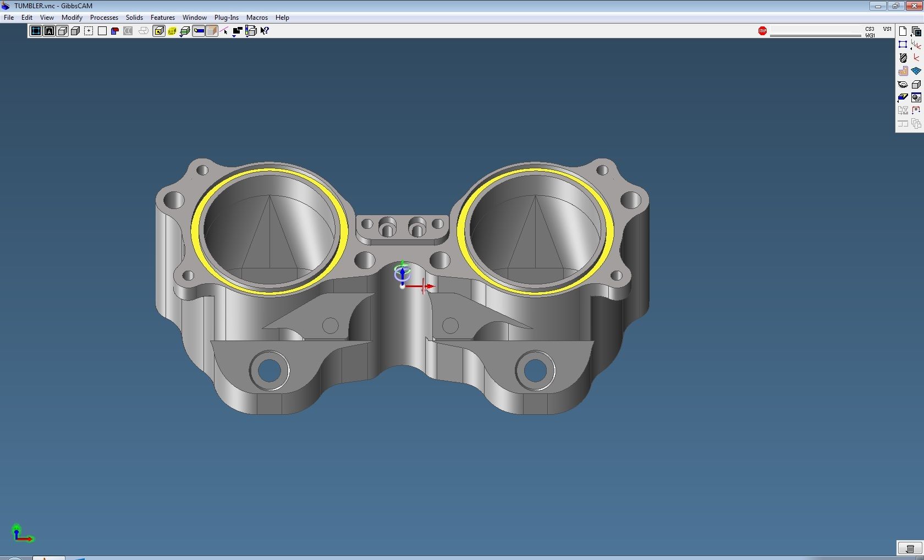Click the grayed split windows icon

pos(903,124)
